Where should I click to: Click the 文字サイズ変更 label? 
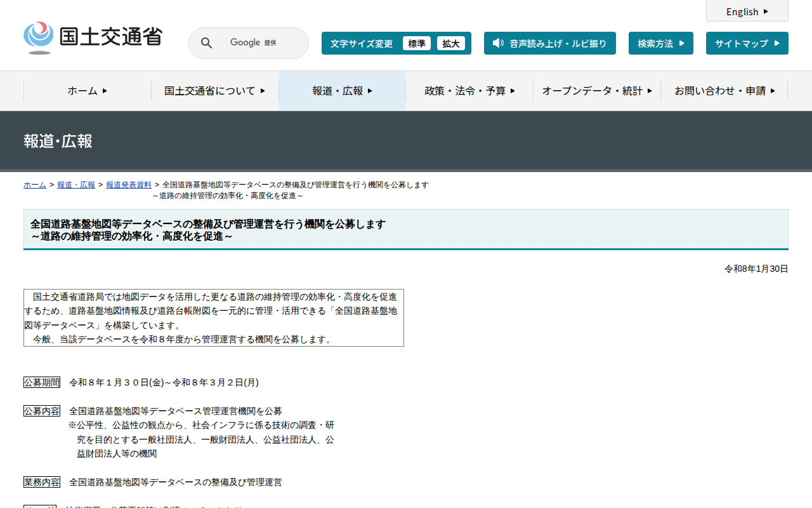(362, 43)
